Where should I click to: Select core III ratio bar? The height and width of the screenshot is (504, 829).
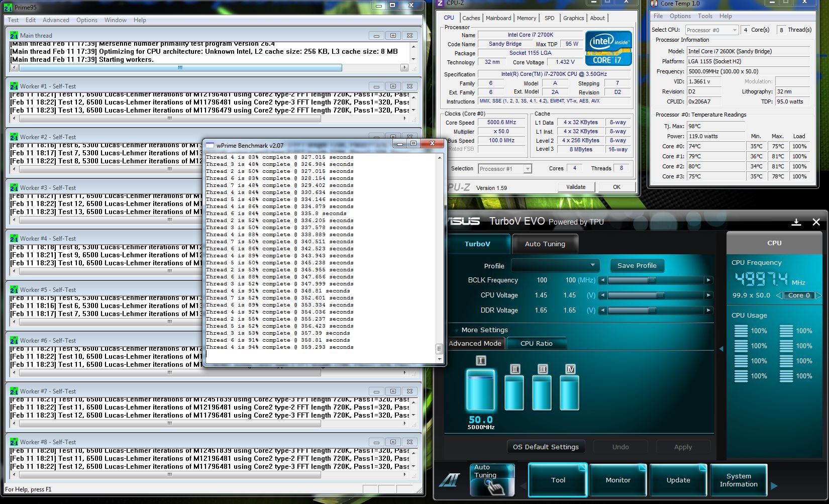click(542, 393)
